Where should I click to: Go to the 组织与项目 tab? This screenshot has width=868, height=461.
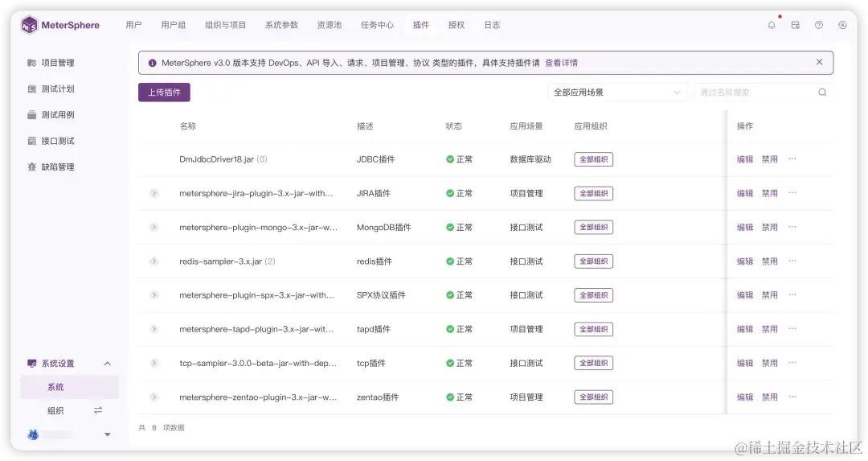coord(225,25)
